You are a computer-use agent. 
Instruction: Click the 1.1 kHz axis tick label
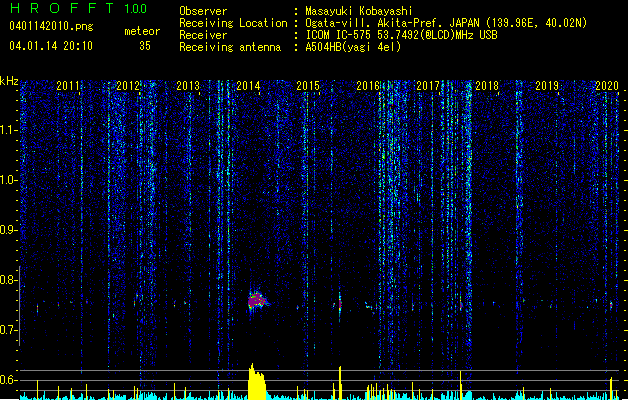(8, 130)
